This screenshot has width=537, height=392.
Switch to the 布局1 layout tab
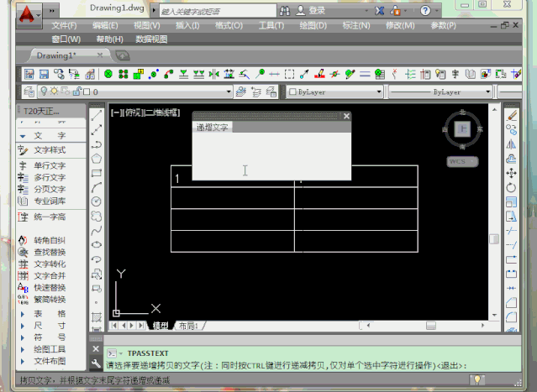coord(189,326)
